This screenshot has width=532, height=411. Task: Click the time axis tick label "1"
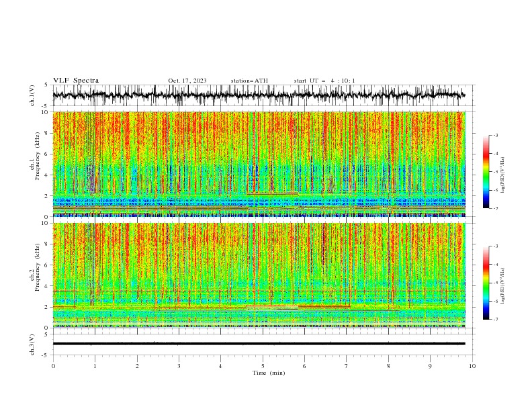tap(95, 366)
